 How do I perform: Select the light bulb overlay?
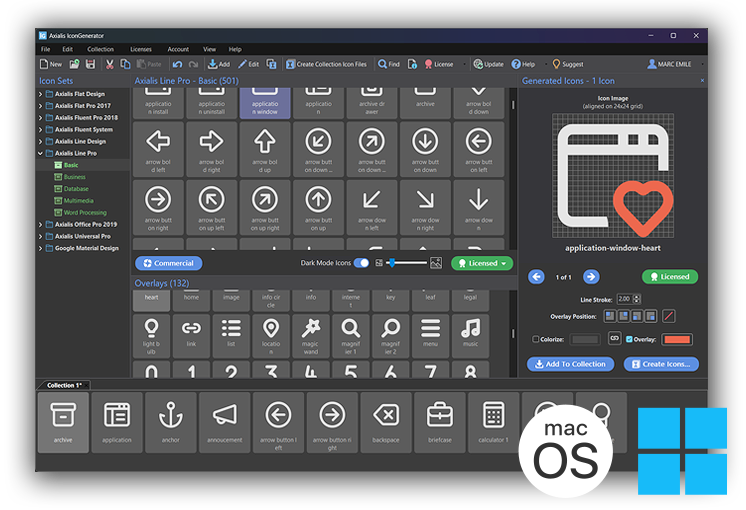[151, 336]
